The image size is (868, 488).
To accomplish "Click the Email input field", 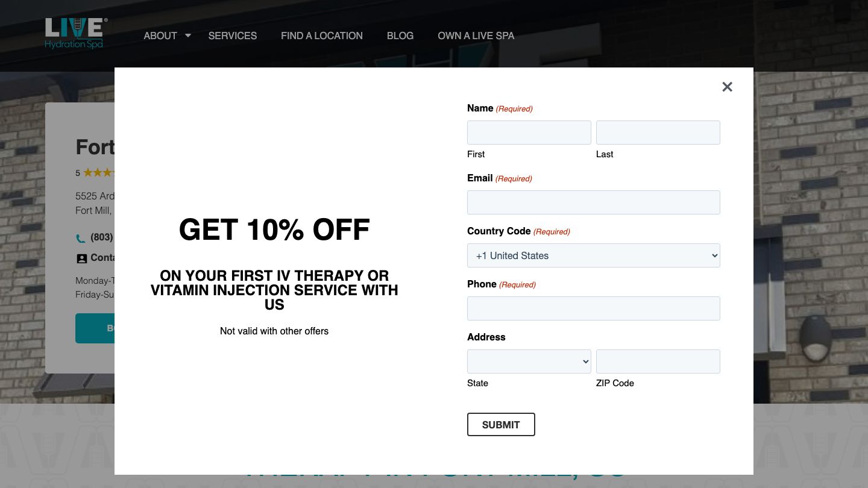I will (x=593, y=202).
